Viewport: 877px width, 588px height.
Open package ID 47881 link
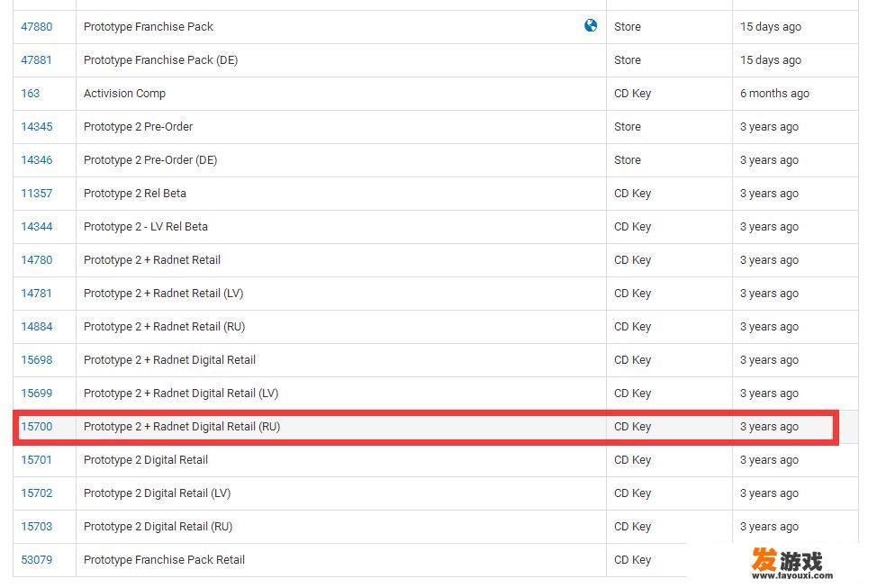(36, 59)
